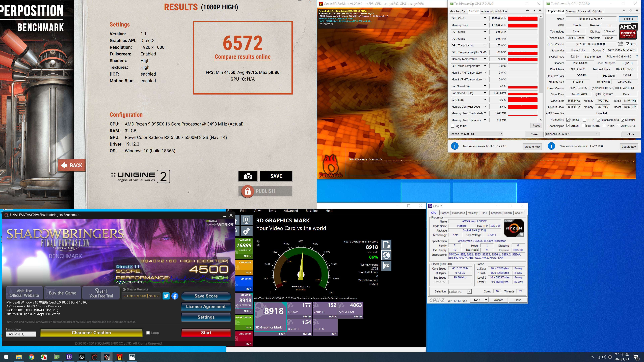This screenshot has width=644, height=362.
Task: Open Chrome from the taskbar
Action: click(32, 357)
